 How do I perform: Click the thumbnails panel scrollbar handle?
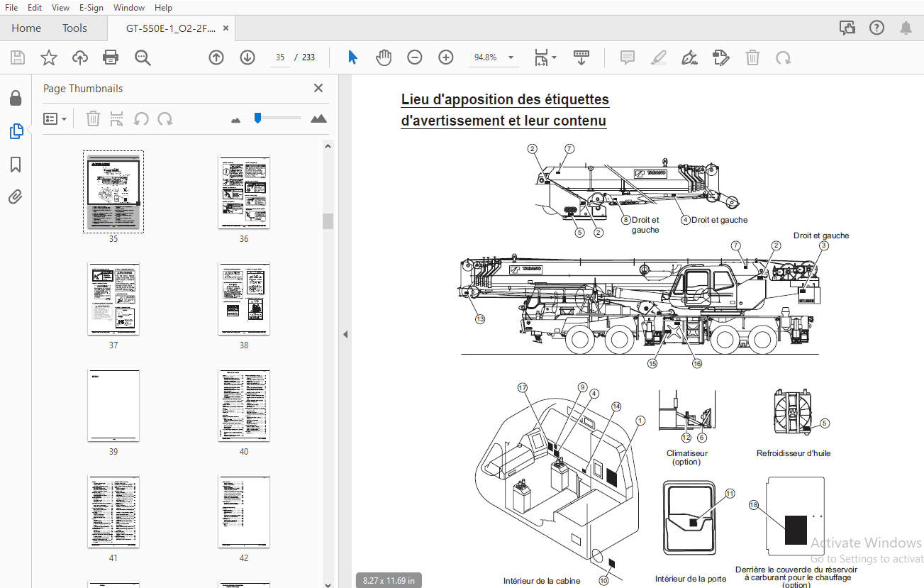328,221
